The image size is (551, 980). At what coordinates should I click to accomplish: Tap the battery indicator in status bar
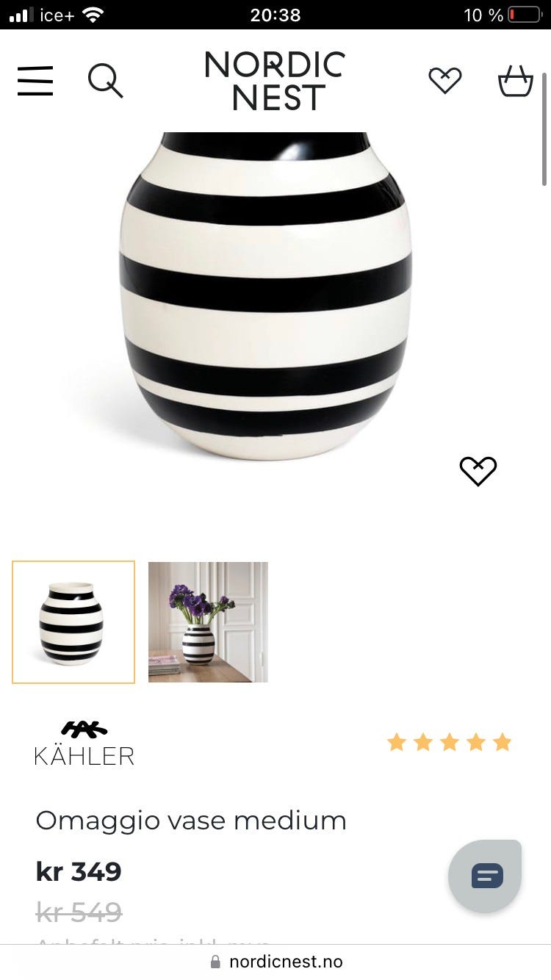tap(525, 15)
